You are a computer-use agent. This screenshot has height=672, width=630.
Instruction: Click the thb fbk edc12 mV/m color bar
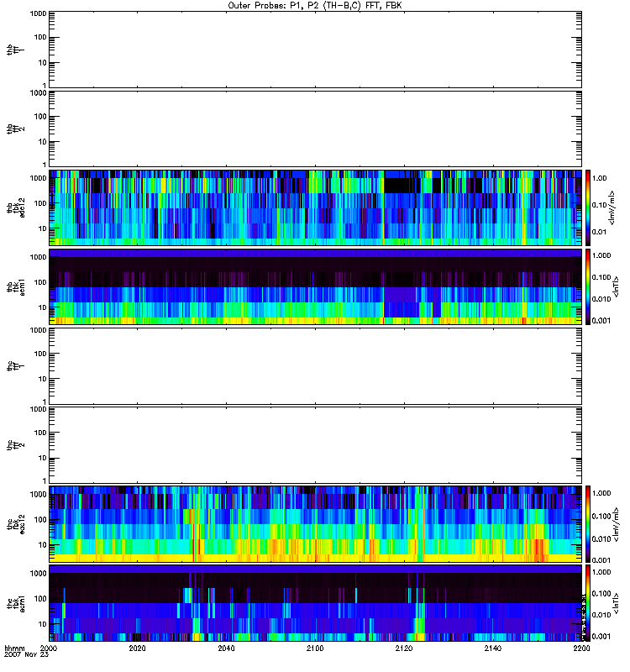(588, 207)
